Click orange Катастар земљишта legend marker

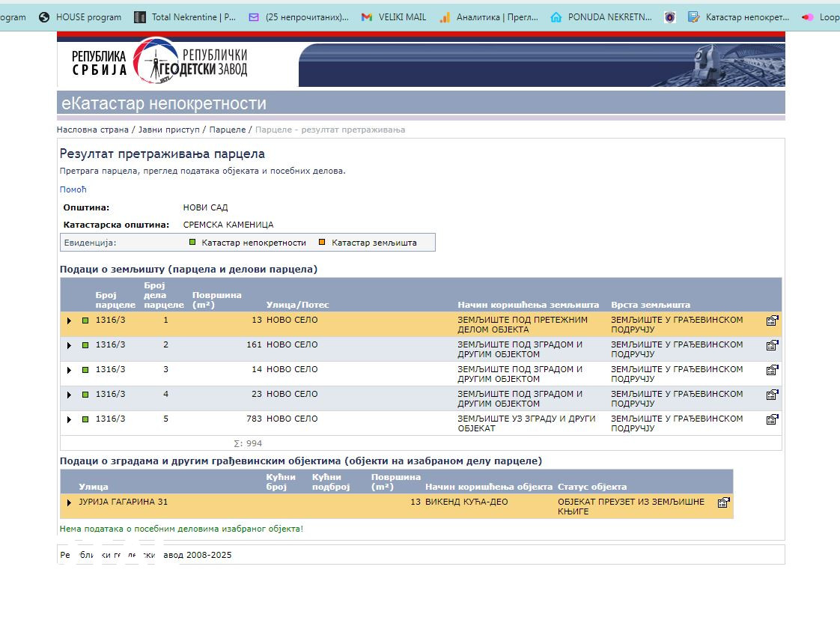(322, 242)
